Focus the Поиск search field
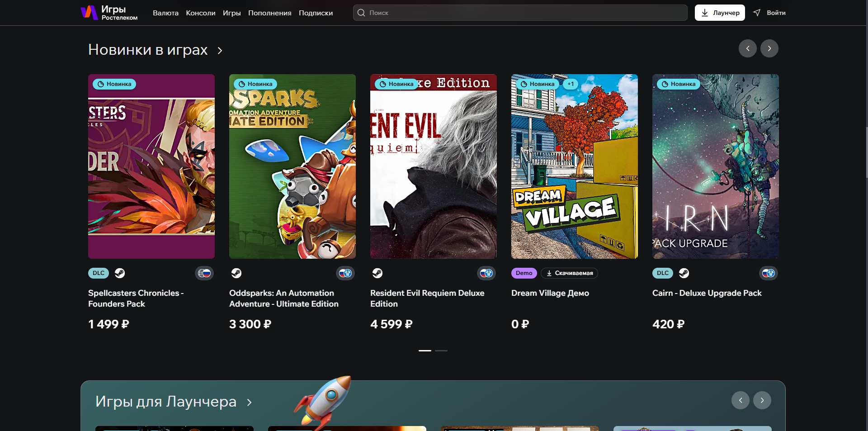Image resolution: width=868 pixels, height=431 pixels. [520, 13]
